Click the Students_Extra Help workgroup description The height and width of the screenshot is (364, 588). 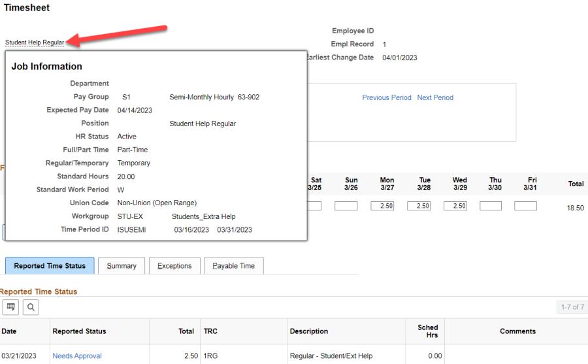tap(203, 216)
